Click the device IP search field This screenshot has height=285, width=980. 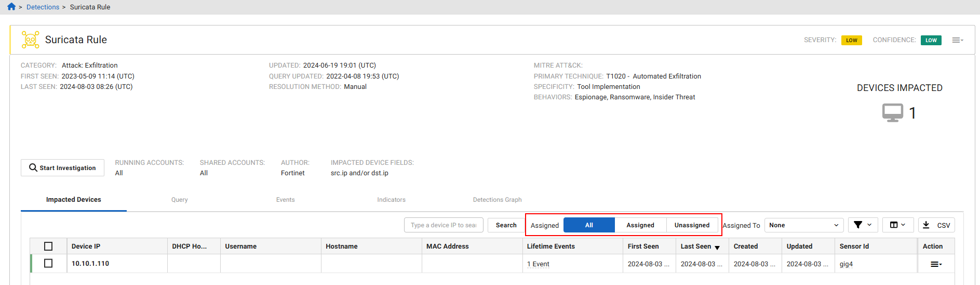[444, 225]
